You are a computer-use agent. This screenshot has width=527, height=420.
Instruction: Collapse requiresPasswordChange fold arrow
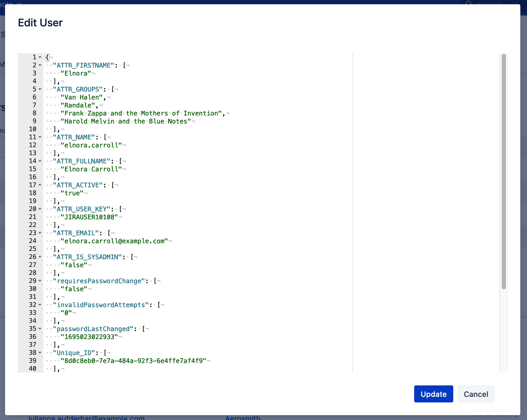click(x=40, y=281)
